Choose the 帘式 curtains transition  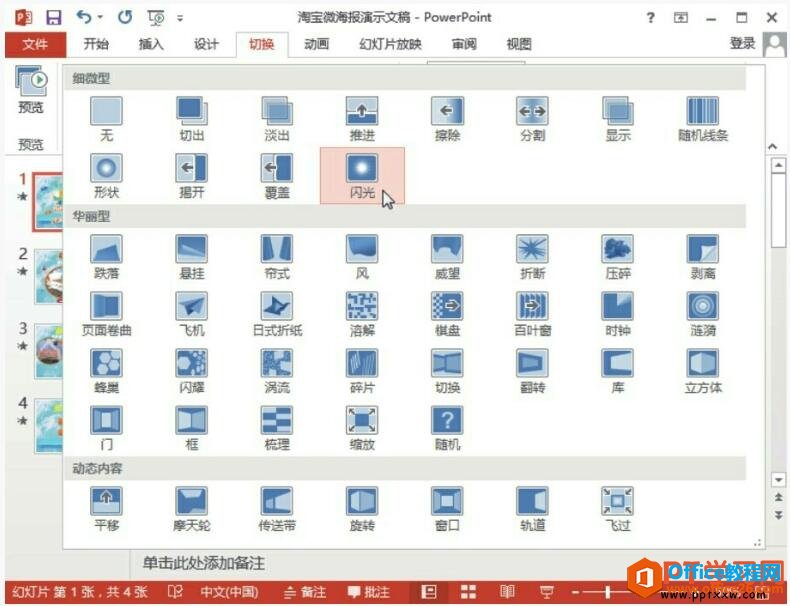coord(277,257)
